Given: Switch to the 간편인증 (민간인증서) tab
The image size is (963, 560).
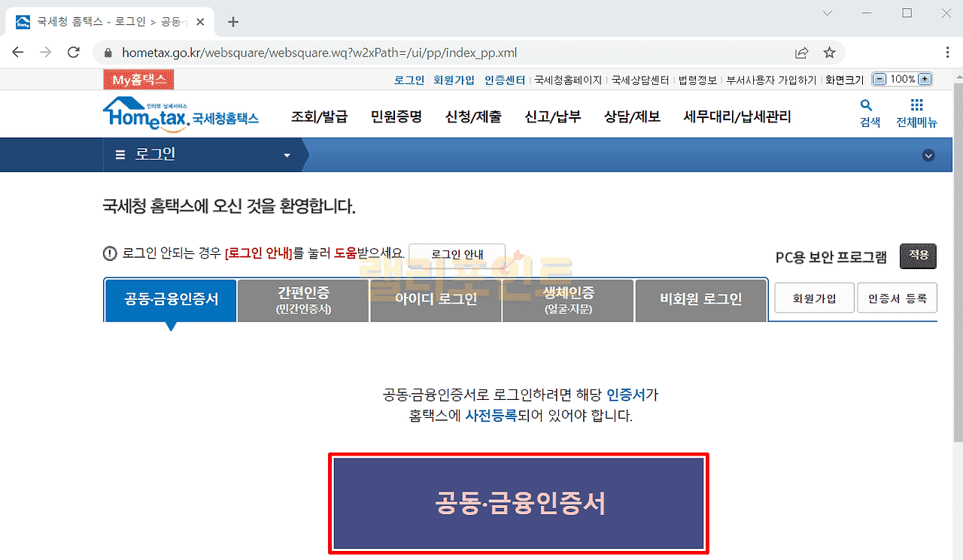Looking at the screenshot, I should (303, 300).
